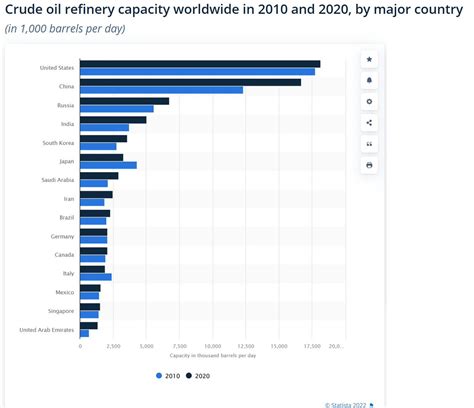Click the United States 2020 bar
The width and height of the screenshot is (474, 408).
click(x=200, y=64)
